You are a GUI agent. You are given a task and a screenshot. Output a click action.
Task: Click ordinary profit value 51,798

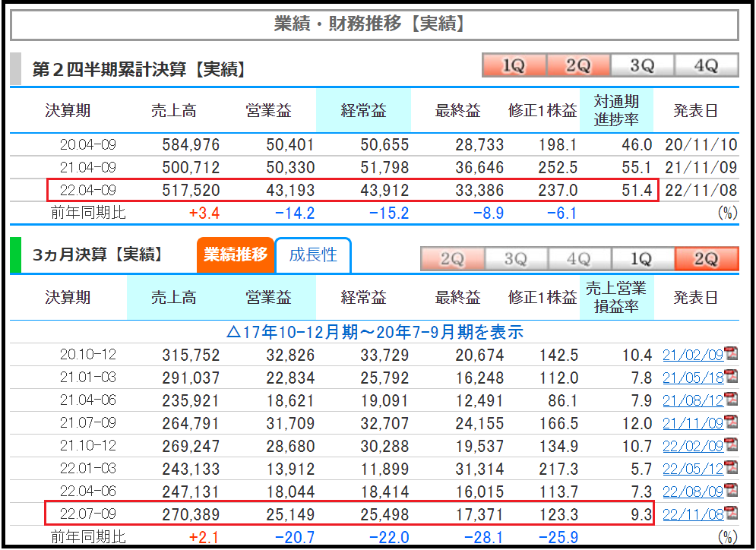pyautogui.click(x=384, y=167)
